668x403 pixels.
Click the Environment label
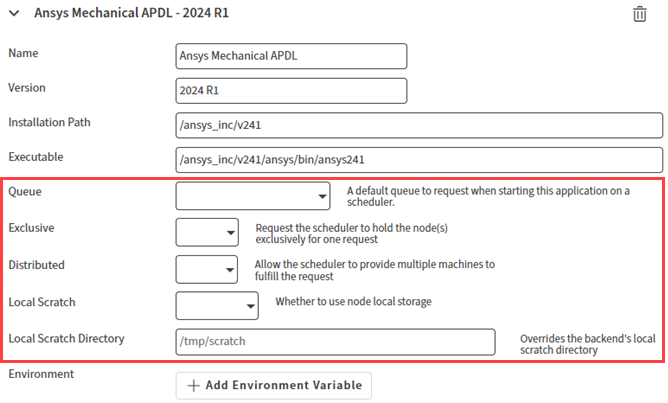(x=41, y=374)
